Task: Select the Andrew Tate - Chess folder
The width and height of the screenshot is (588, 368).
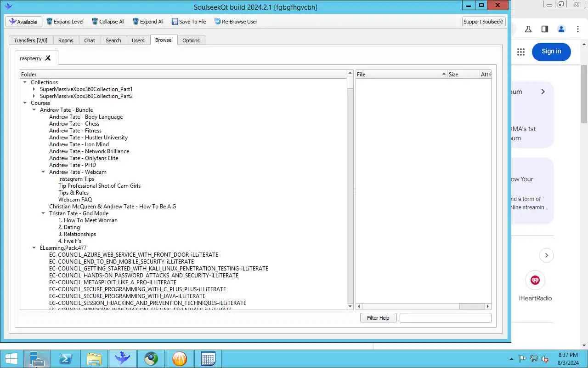Action: pos(74,124)
